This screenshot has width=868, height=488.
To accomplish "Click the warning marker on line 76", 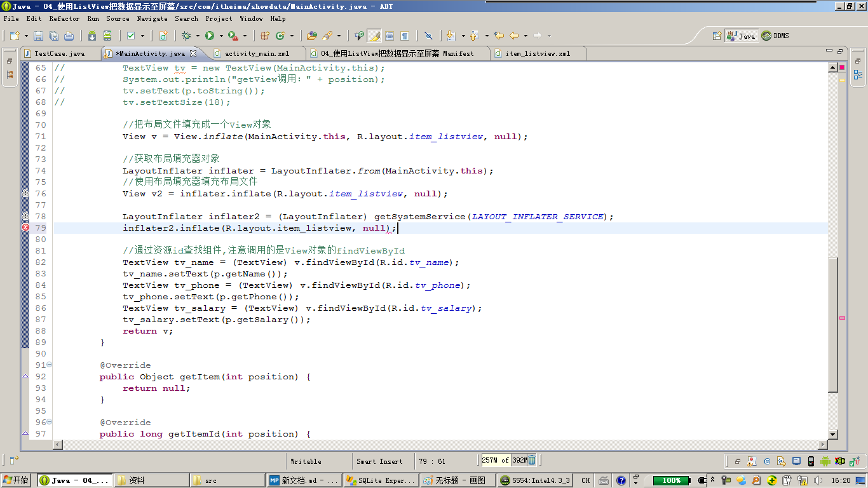I will tap(25, 193).
